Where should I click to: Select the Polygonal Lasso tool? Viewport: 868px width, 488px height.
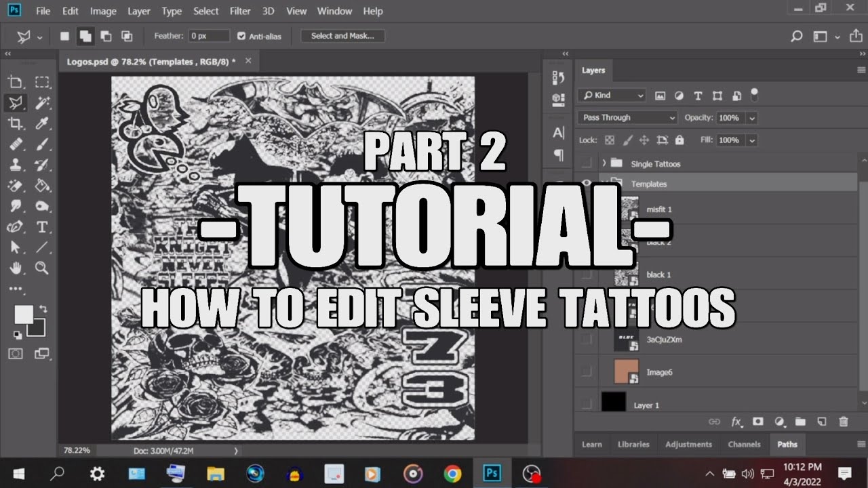pyautogui.click(x=15, y=102)
